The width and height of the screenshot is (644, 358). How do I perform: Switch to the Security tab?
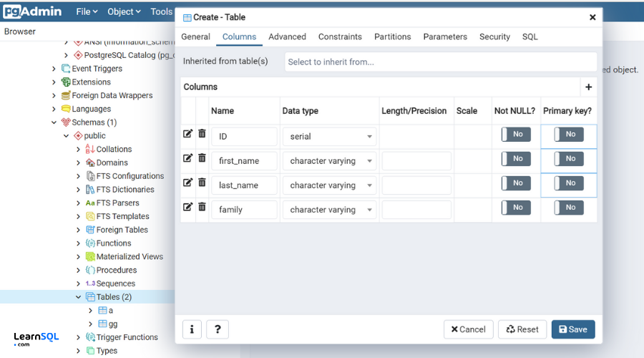[x=494, y=37]
